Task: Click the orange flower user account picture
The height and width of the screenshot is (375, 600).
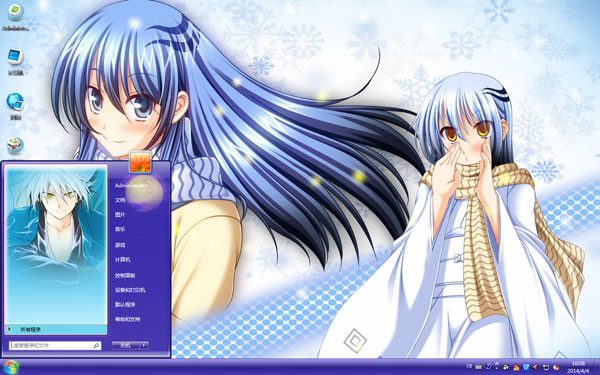Action: (x=140, y=162)
